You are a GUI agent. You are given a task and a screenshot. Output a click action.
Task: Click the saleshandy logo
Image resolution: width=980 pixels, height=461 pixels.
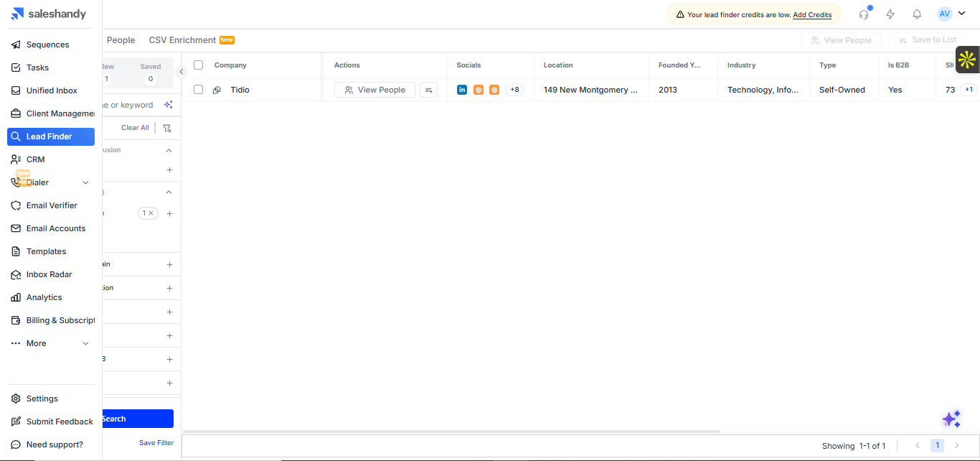48,14
